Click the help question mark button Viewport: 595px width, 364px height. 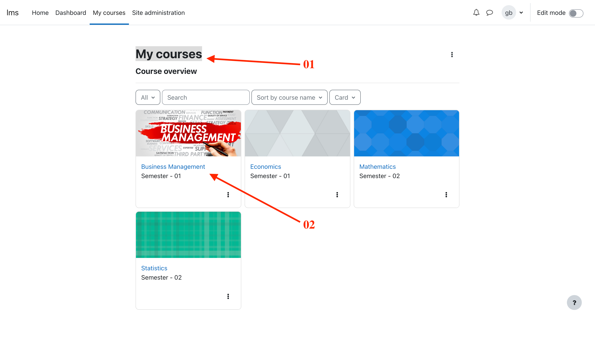coord(574,303)
